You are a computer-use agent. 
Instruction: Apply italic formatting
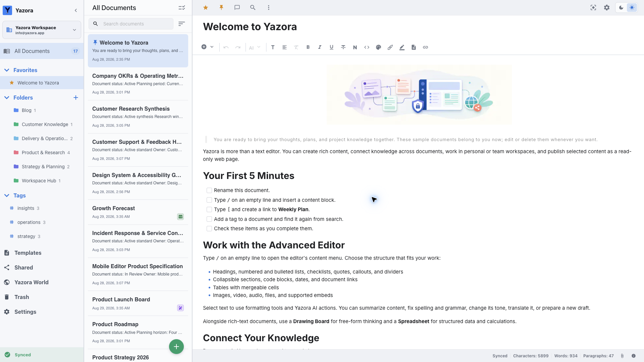coord(320,47)
